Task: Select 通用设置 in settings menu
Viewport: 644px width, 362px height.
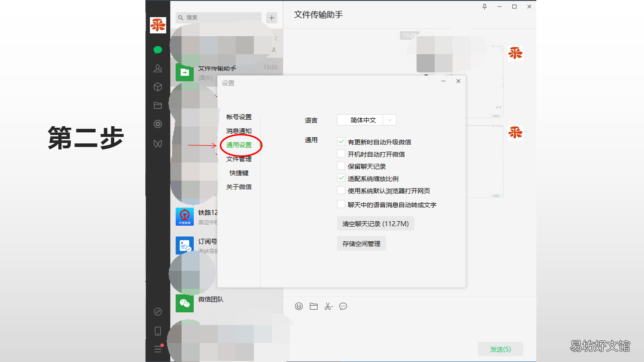Action: coord(239,145)
